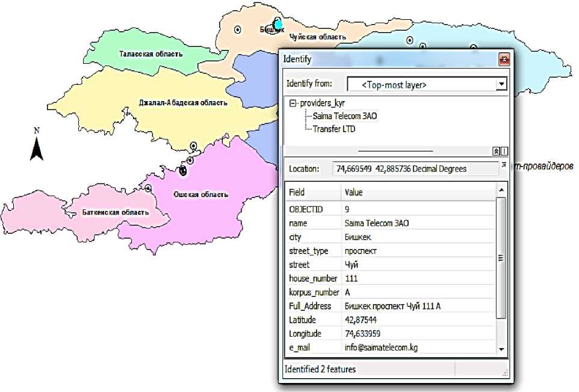Click the Location coordinates field

(x=415, y=169)
